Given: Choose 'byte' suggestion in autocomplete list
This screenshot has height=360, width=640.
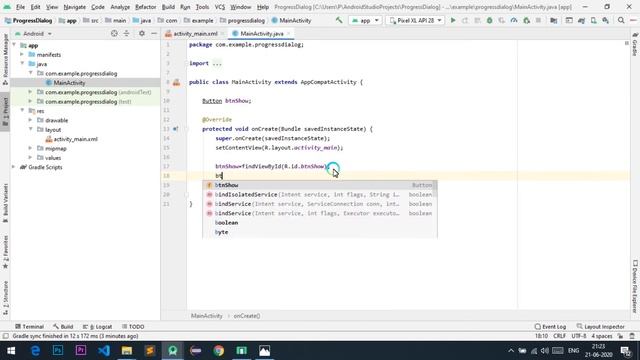Looking at the screenshot, I should click(x=319, y=232).
